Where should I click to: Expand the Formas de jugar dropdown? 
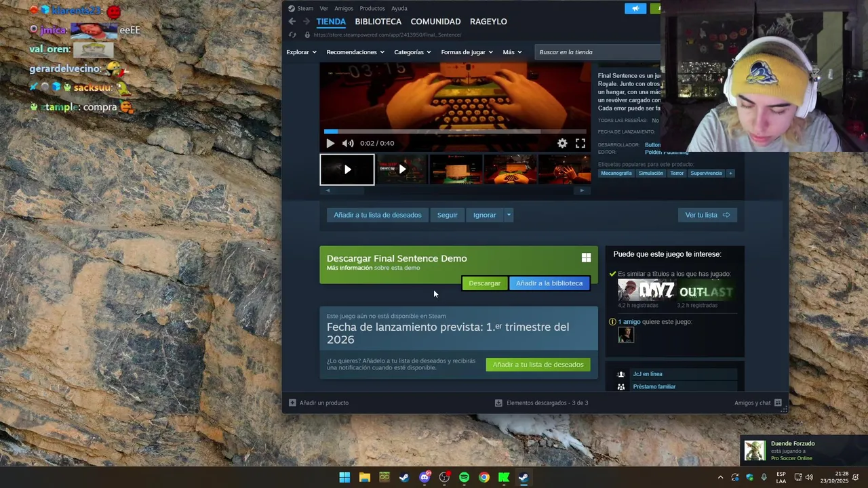pyautogui.click(x=467, y=52)
